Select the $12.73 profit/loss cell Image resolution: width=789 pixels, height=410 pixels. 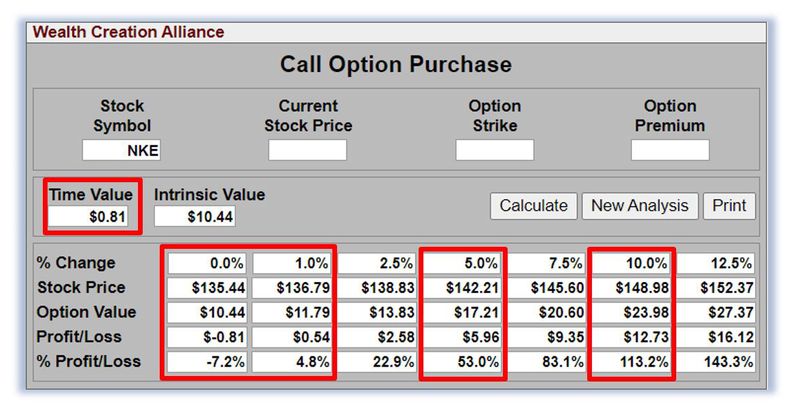(631, 337)
